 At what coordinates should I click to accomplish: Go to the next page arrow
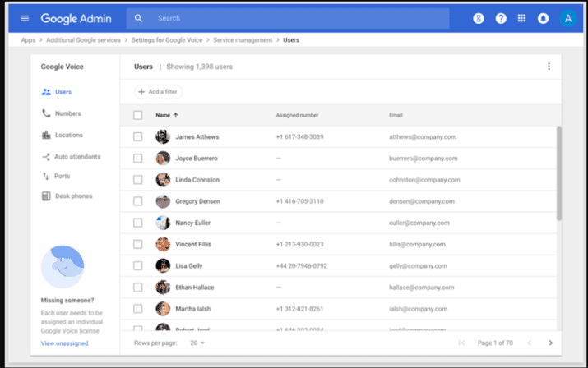coord(550,343)
